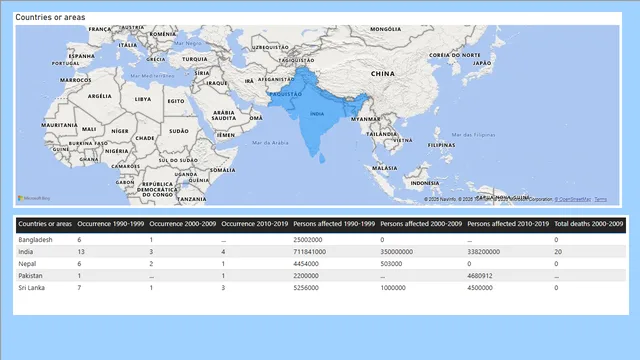
Task: Select Sri Lanka's highlighted island on map
Action: (x=322, y=158)
